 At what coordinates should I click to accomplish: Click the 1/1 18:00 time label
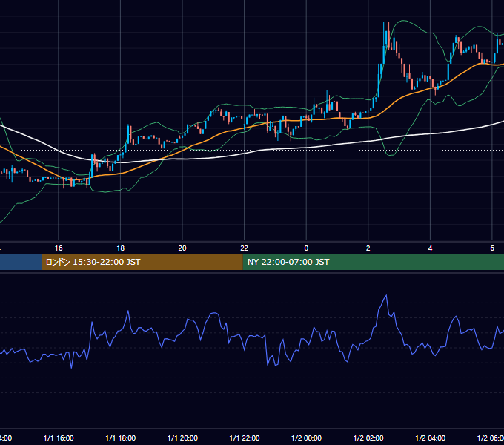[x=121, y=438]
